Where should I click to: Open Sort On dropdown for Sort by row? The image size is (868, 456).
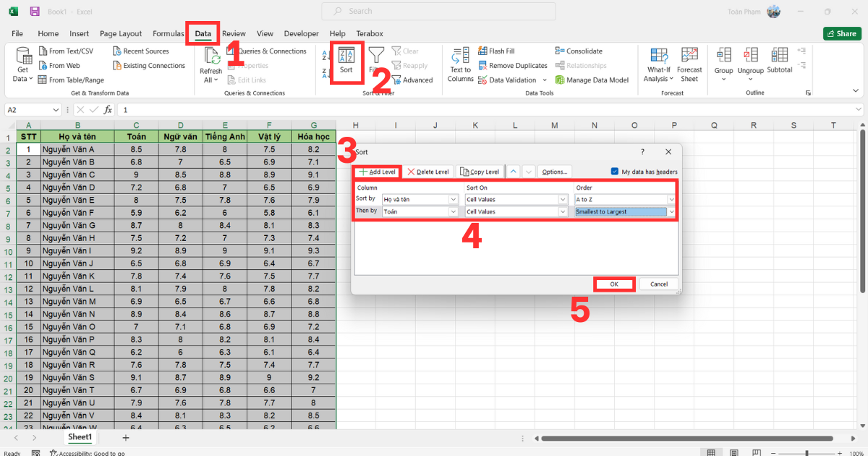point(562,200)
